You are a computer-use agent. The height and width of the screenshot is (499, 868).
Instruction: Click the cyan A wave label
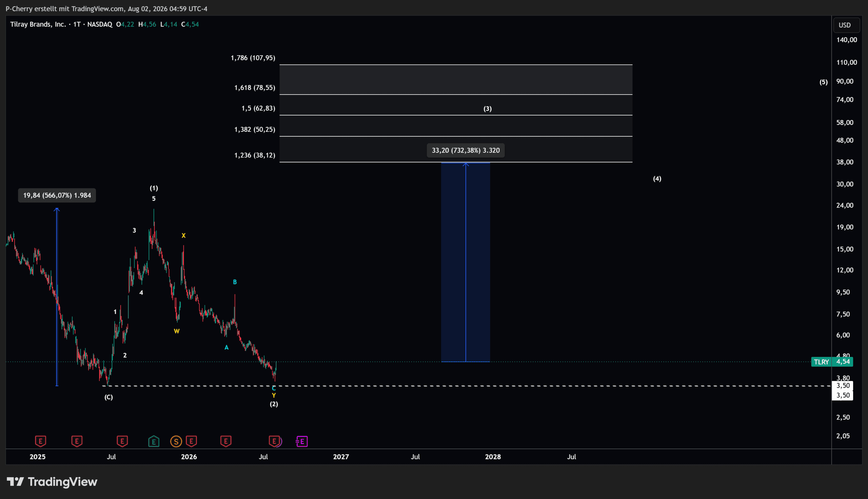(x=226, y=347)
